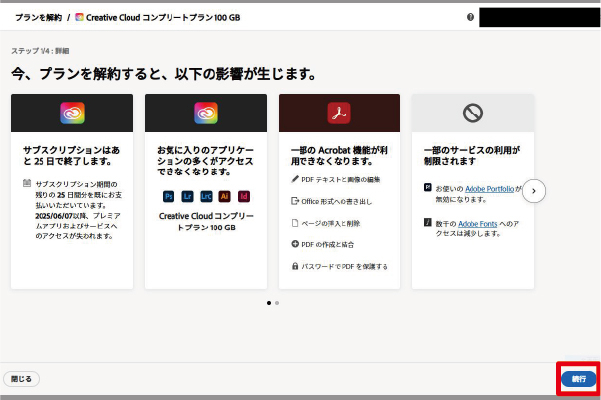The height and width of the screenshot is (400, 601).
Task: Click the lock icon beside パスワードで PDF 保護
Action: point(295,266)
